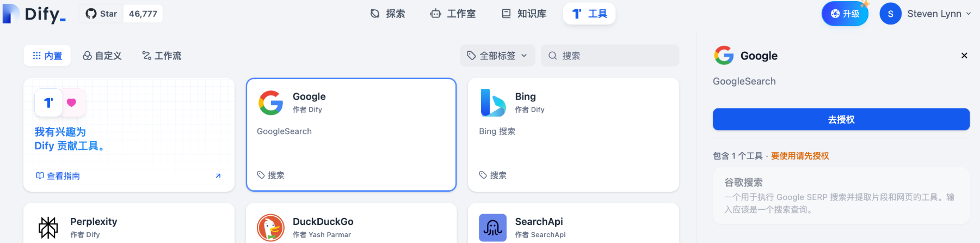Close the Google detail panel

tap(964, 56)
